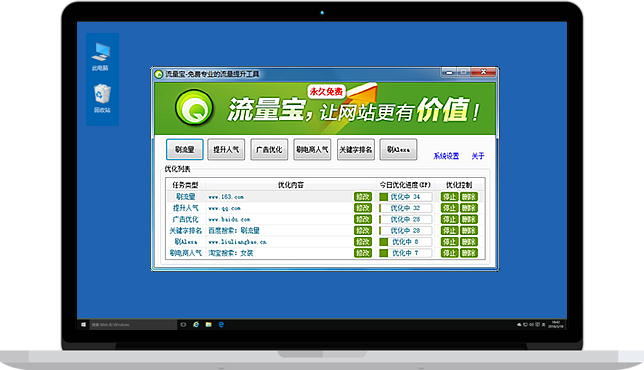Open the Windows Start menu

(x=83, y=324)
